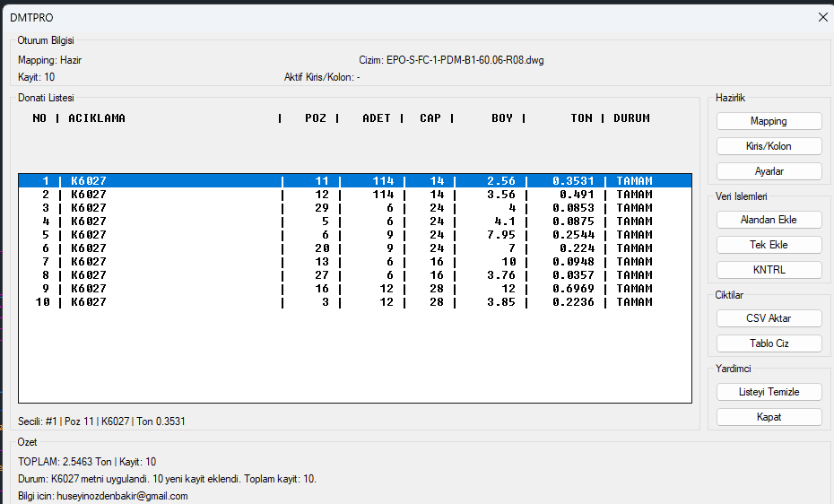Select row 2 with Poz 12

click(x=354, y=195)
